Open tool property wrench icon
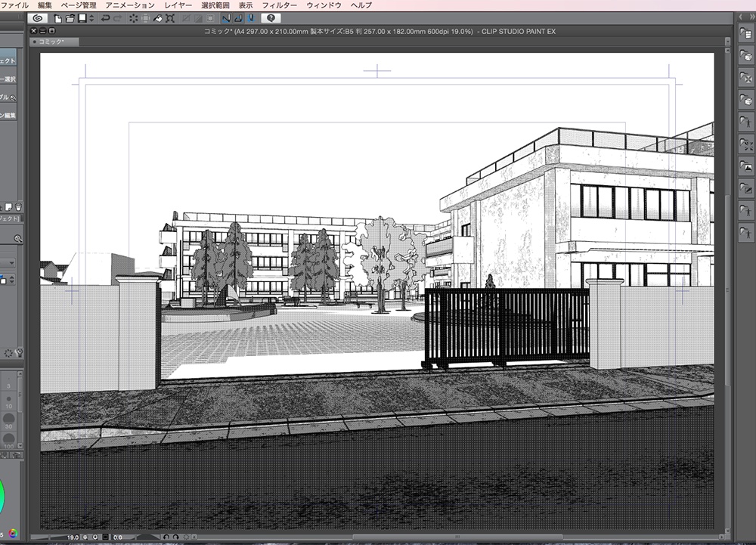Screen dimensions: 756x545 click(x=20, y=353)
